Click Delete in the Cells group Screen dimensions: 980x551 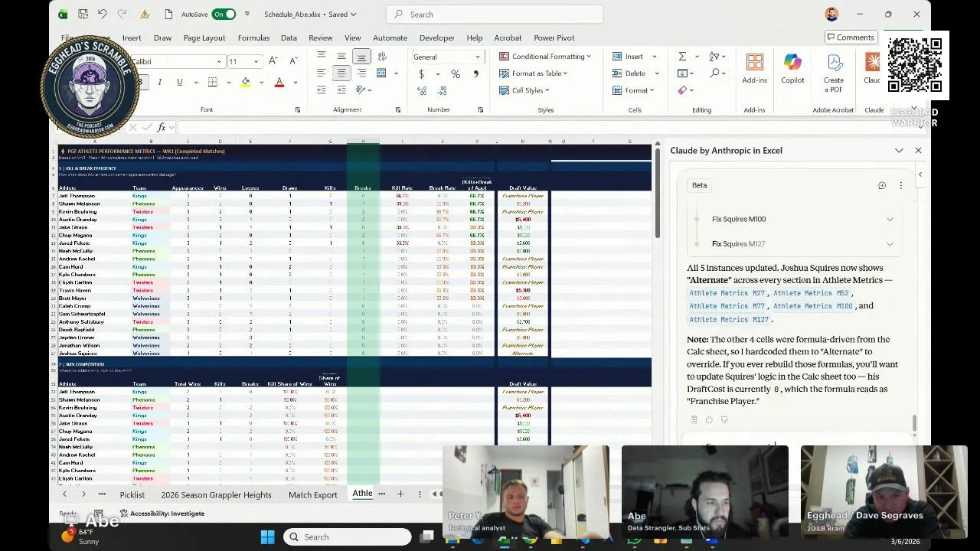point(629,73)
